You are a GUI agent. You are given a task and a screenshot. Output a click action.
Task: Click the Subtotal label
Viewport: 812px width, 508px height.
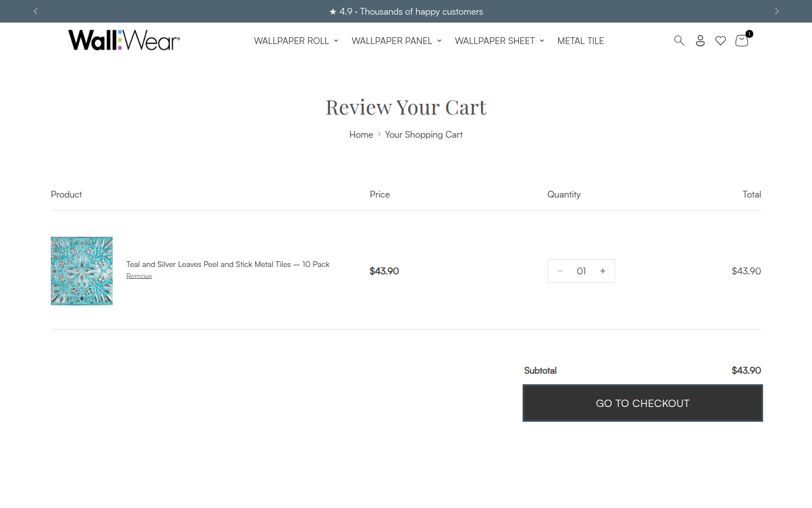(540, 370)
